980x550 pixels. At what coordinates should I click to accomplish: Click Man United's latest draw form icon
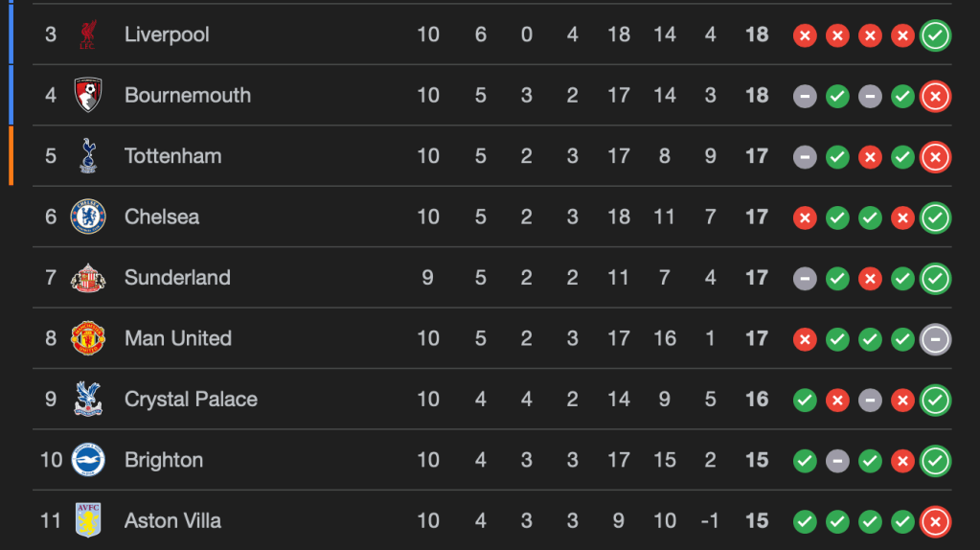[x=935, y=339]
